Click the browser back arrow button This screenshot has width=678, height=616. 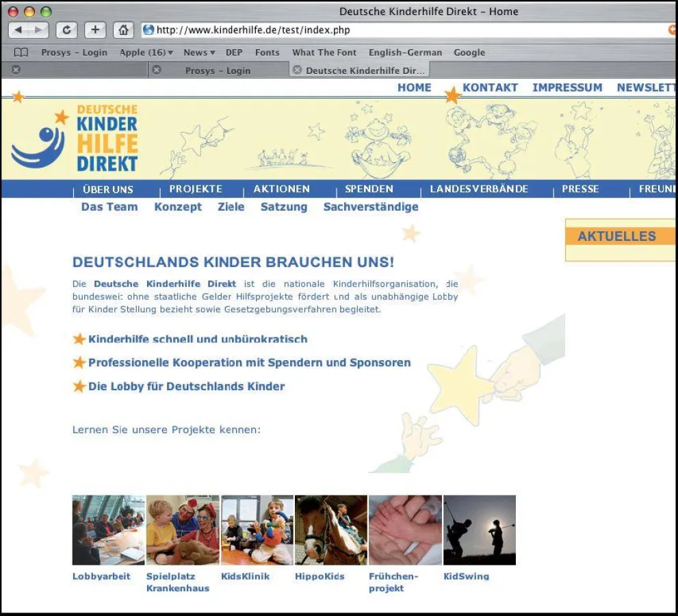pyautogui.click(x=18, y=30)
